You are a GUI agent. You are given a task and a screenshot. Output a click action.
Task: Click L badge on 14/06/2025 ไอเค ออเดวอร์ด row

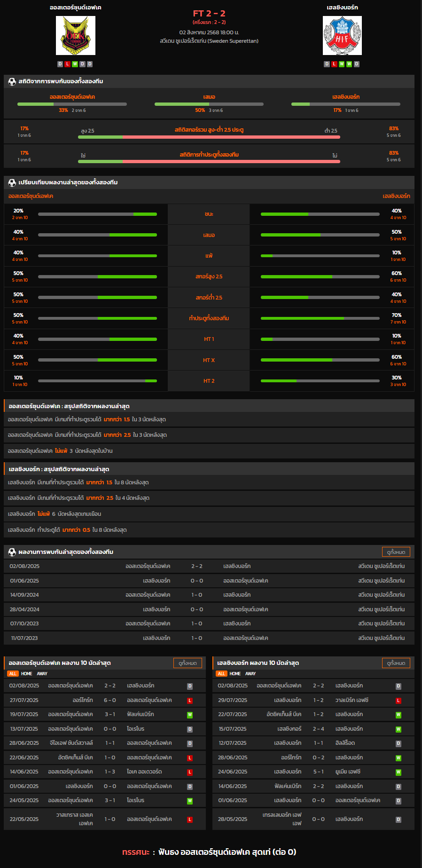pos(190,772)
